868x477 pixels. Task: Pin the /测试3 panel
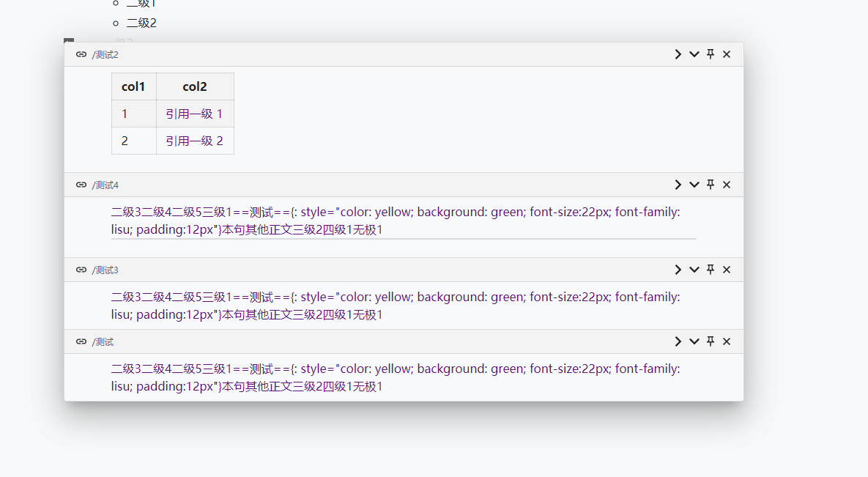point(711,269)
